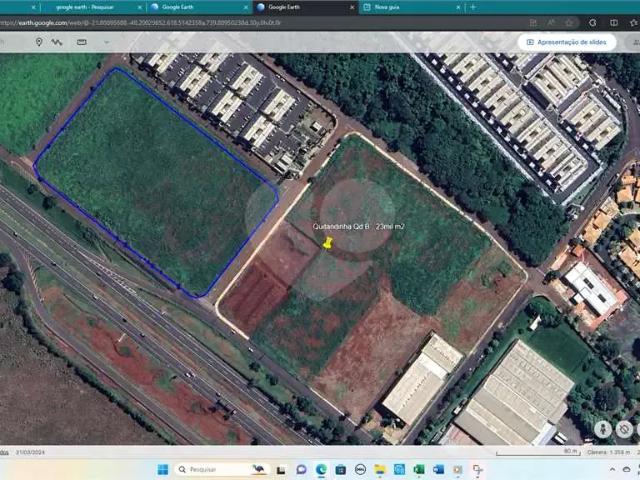640x480 pixels.
Task: Select the Add placemark pin tool
Action: [39, 42]
